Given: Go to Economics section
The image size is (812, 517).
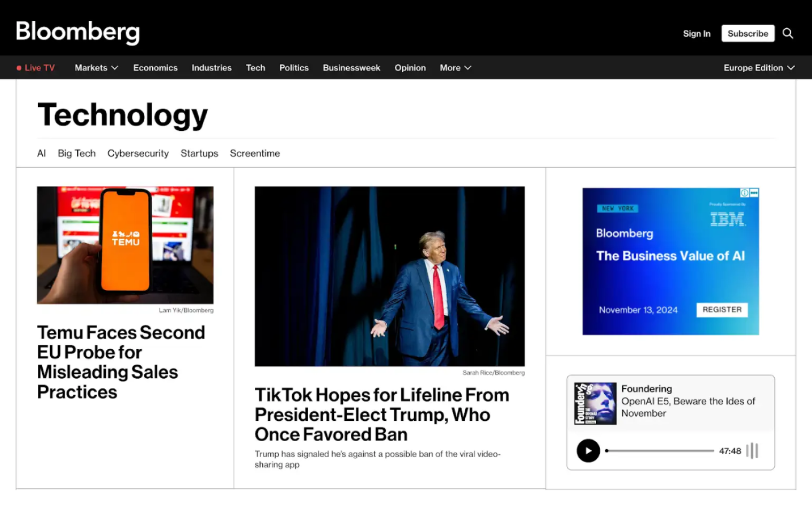Looking at the screenshot, I should coord(155,68).
